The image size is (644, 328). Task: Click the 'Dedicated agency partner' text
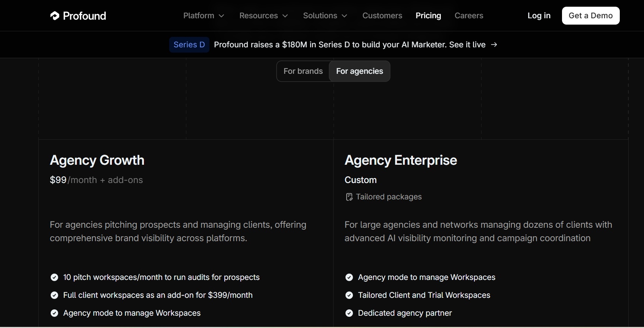[405, 313]
